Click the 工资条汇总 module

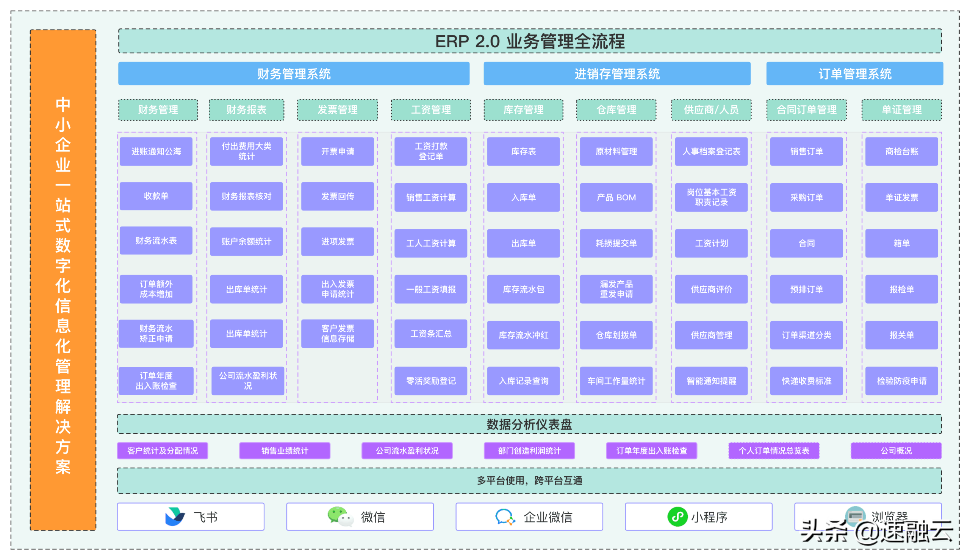point(430,334)
